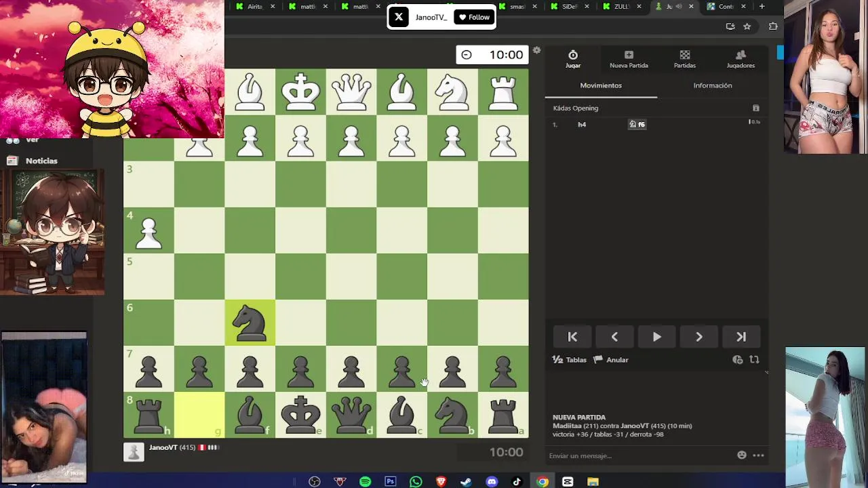
Task: Select the black knight on f6
Action: [x=250, y=323]
